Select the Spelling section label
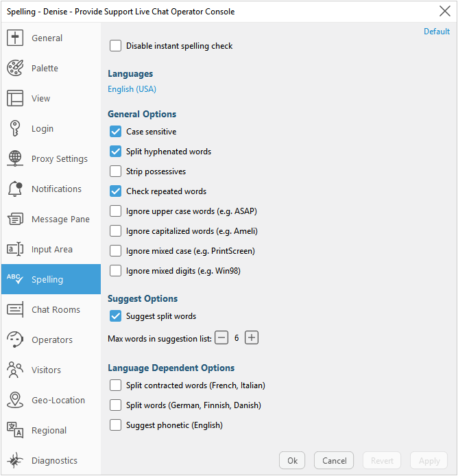Screen dimensions: 458x476 tap(47, 279)
